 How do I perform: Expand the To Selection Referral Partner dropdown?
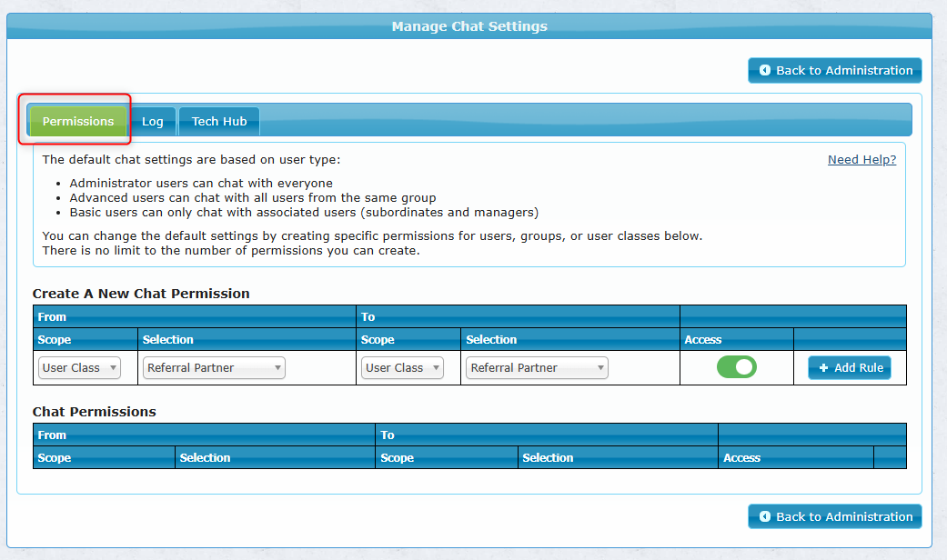point(537,368)
